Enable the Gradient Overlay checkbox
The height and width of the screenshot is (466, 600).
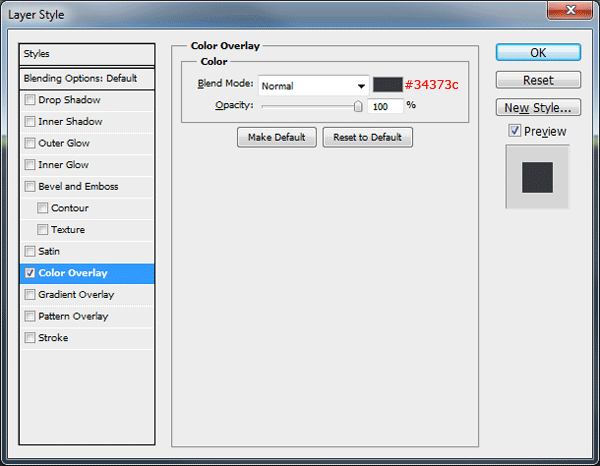[30, 295]
